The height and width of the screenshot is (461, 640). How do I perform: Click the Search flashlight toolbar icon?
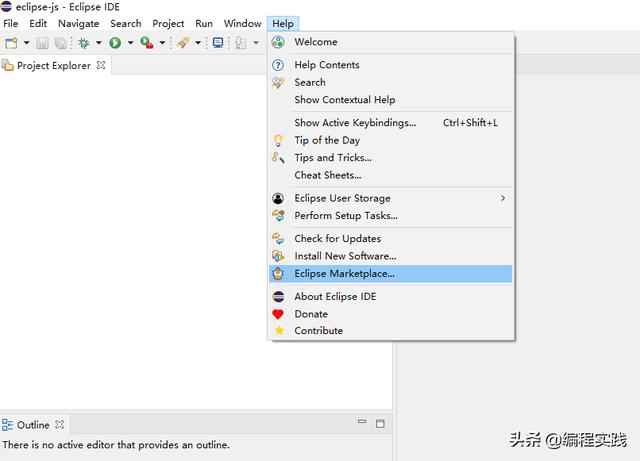coord(183,42)
